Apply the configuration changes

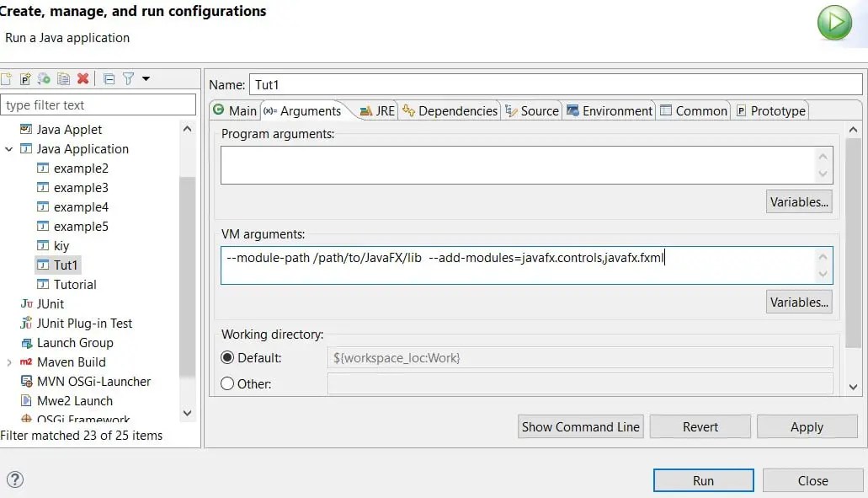[807, 426]
